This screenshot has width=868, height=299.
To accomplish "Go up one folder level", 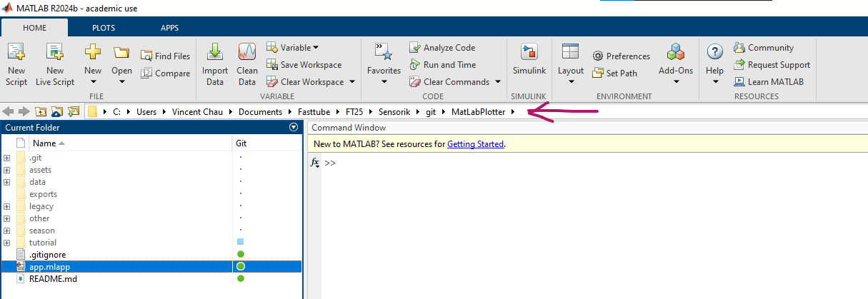I will click(41, 111).
